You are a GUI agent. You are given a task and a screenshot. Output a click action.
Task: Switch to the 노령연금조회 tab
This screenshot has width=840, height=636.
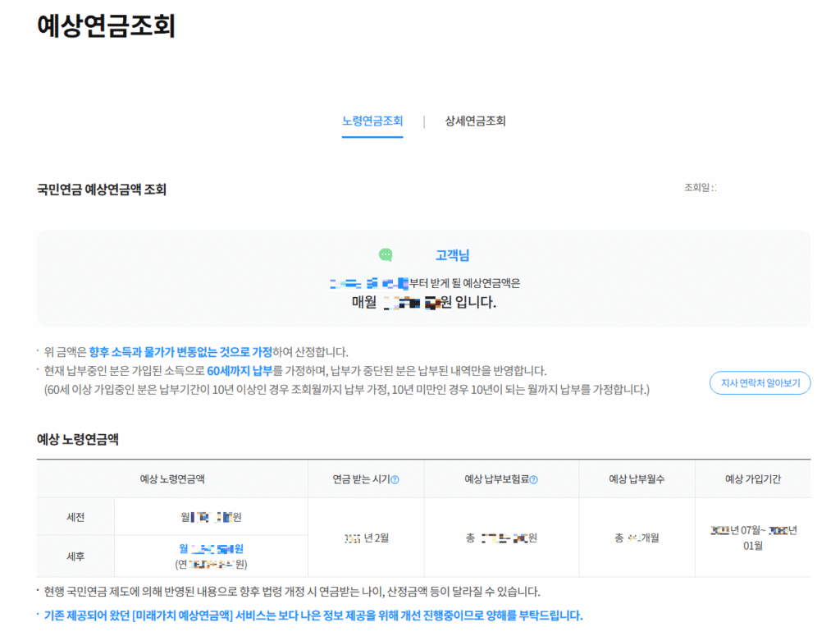[372, 121]
